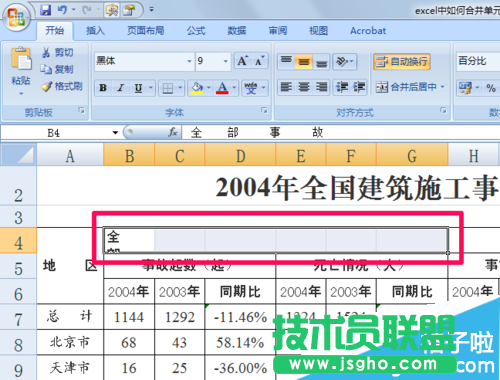Save the workbook from Quick Access toolbar
The height and width of the screenshot is (380, 500).
(x=45, y=10)
